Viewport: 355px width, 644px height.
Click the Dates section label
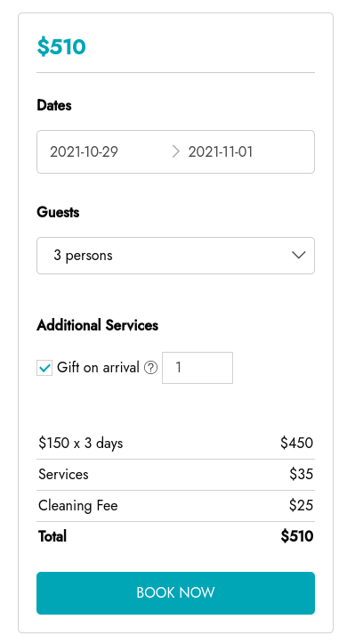(x=54, y=105)
